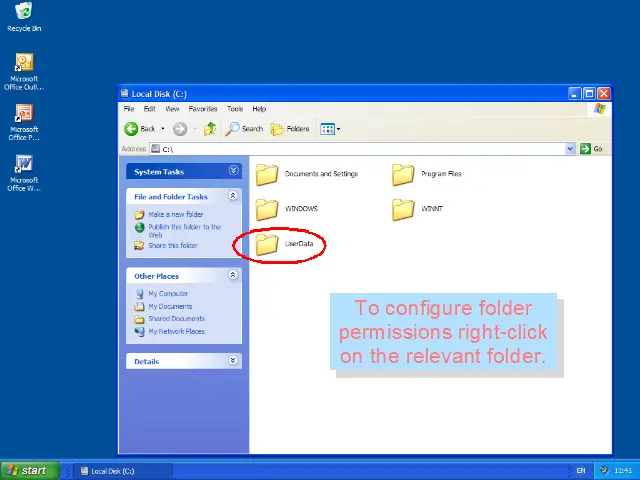Screen dimensions: 640x480
Task: Open Recycle Bin on the desktop
Action: 24,12
